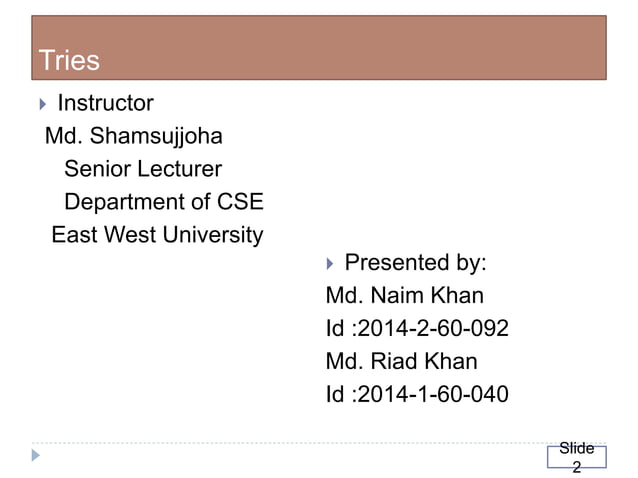Click the bullet arrow beside Instructor
638x478 pixels.
[40, 103]
